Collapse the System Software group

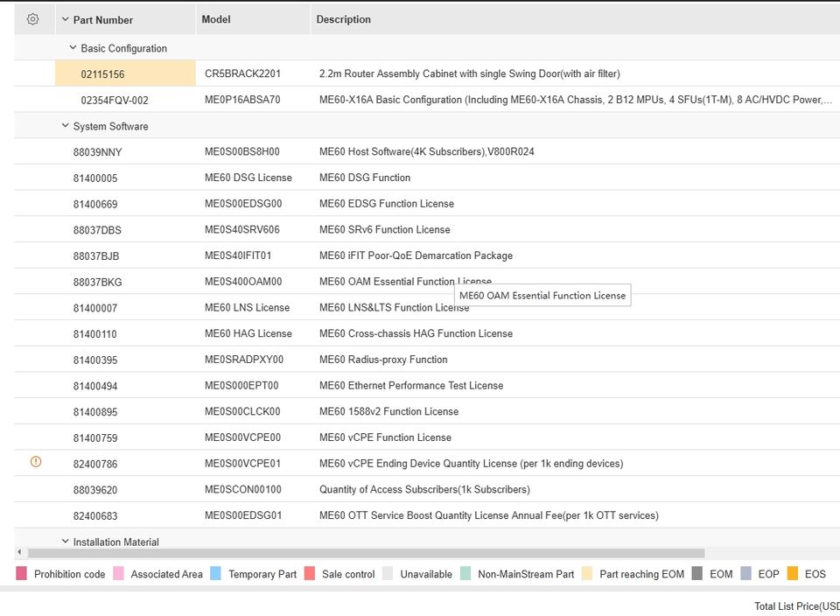(x=65, y=126)
